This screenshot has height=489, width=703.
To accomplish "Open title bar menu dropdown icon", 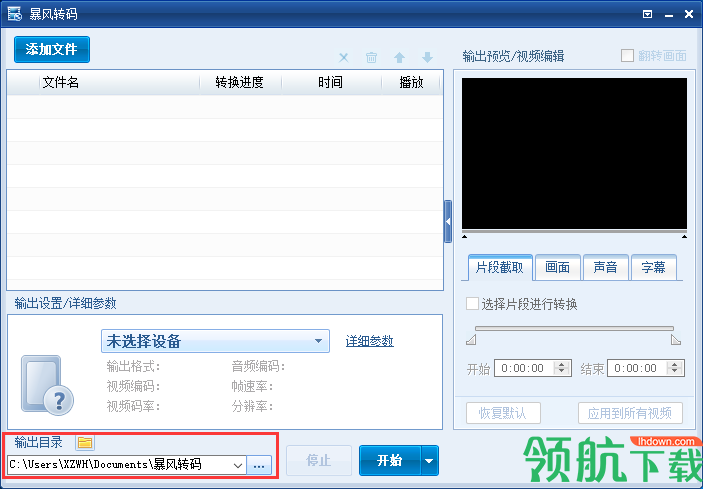I will point(647,14).
